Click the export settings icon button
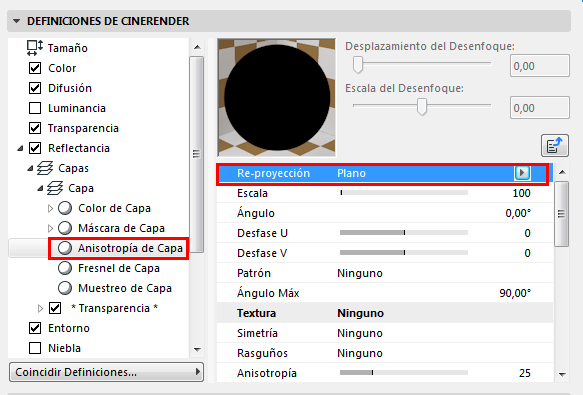 point(555,145)
